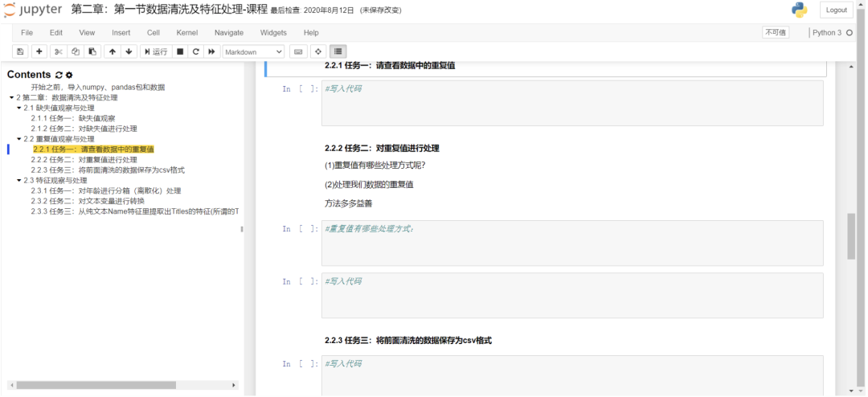Interrupt the kernel with stop icon
Viewport: 868px width, 397px height.
pyautogui.click(x=179, y=51)
